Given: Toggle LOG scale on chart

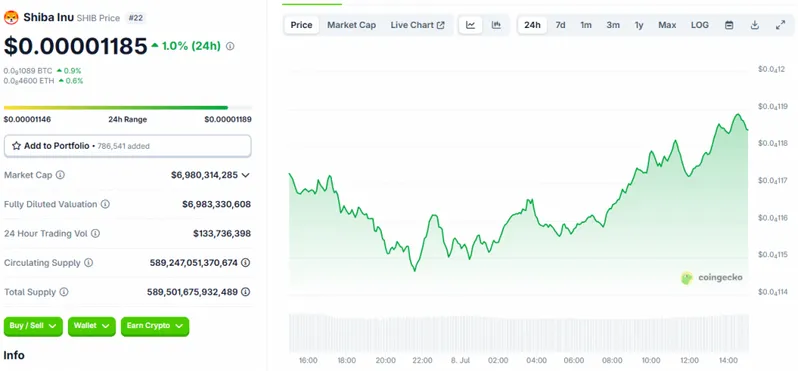Looking at the screenshot, I should click(x=699, y=25).
